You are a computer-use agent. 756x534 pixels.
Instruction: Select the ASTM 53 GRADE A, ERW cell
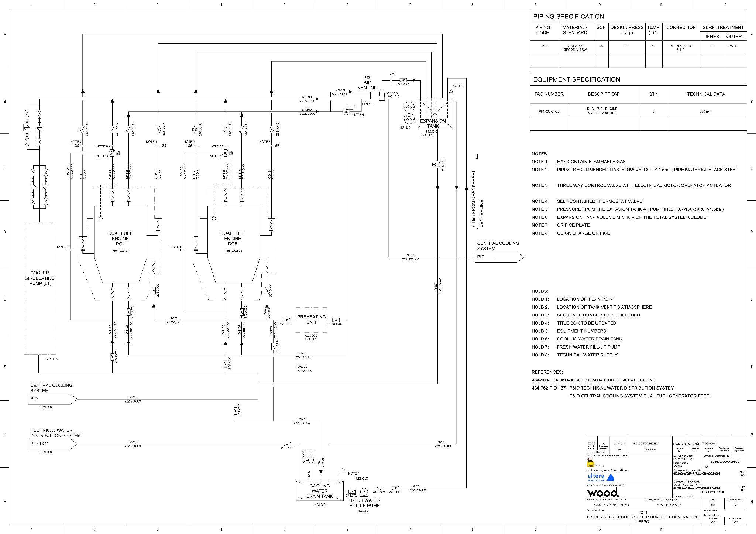577,48
